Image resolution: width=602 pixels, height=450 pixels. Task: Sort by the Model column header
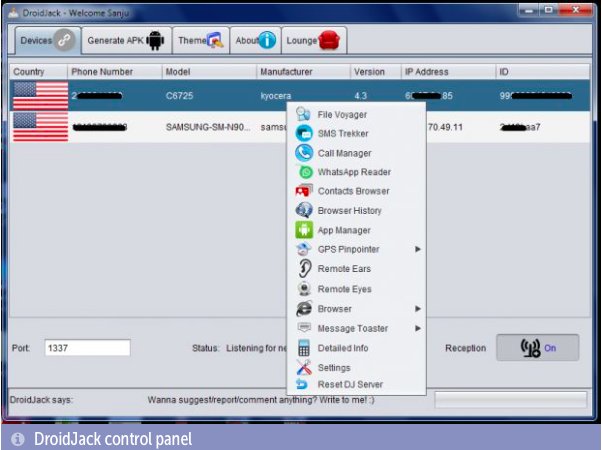[x=209, y=72]
